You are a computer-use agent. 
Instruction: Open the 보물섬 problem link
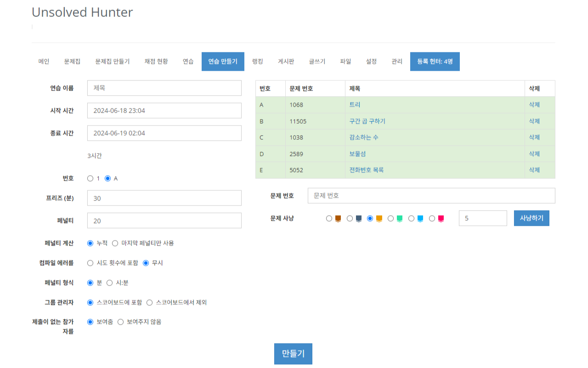(358, 154)
